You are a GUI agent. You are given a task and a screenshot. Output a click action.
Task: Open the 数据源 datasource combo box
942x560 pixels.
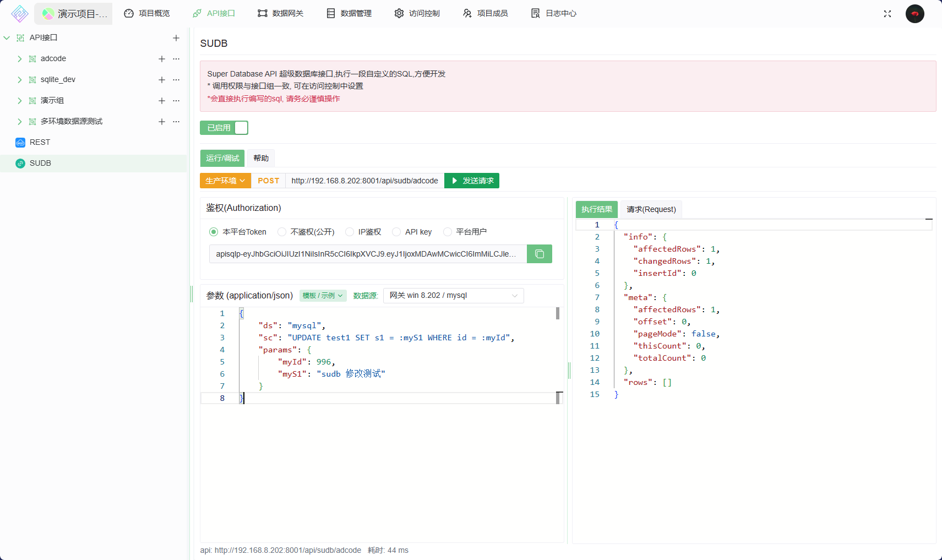pos(453,296)
